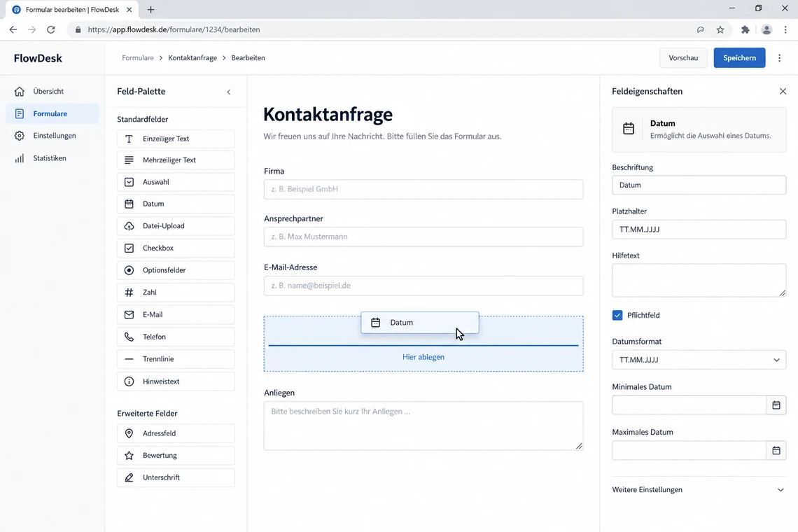Close the Feldeigenschaften panel
798x532 pixels.
[783, 91]
